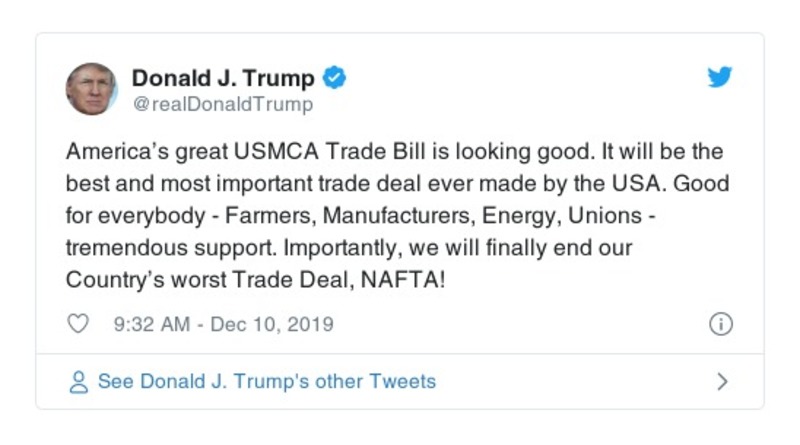This screenshot has height=445, width=800.
Task: Visit the @realDonaldTrump handle link
Action: [222, 104]
